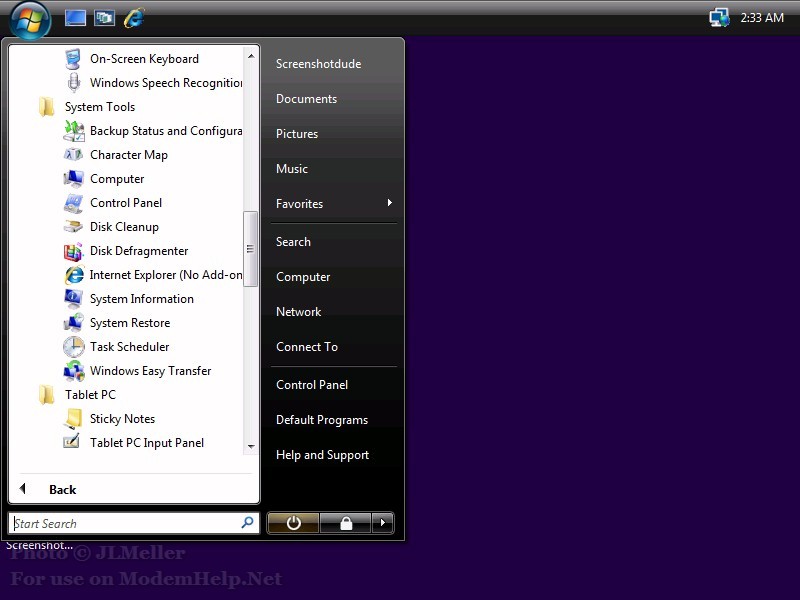This screenshot has height=600, width=800.
Task: Click the programs list scrollbar thumb
Action: pyautogui.click(x=250, y=249)
